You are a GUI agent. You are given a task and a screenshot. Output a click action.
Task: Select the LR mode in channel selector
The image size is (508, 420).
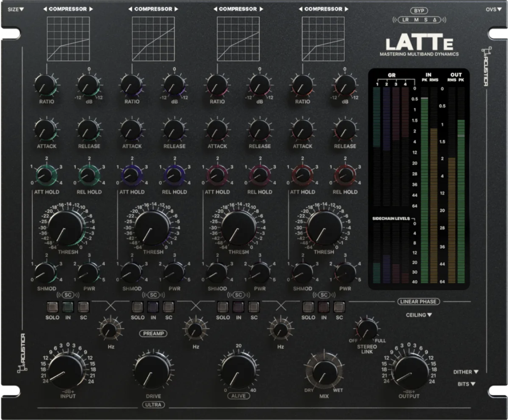click(x=406, y=20)
